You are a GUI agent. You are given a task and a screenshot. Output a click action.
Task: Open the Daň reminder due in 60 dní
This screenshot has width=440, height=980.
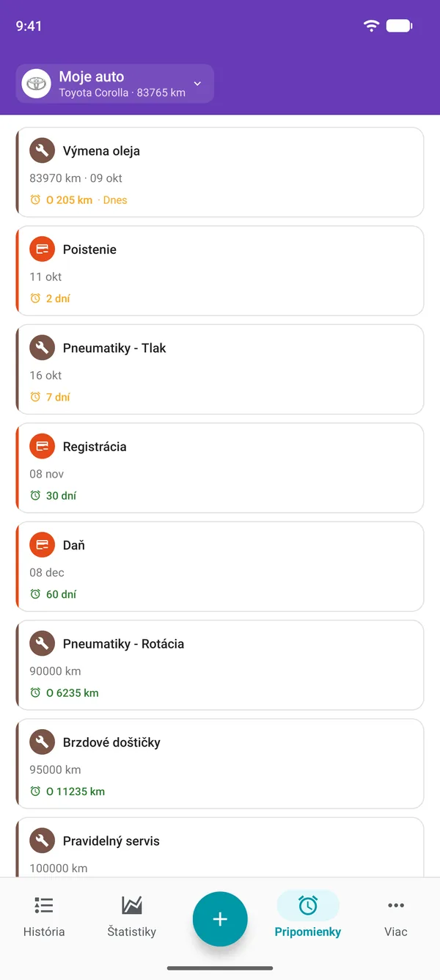220,566
